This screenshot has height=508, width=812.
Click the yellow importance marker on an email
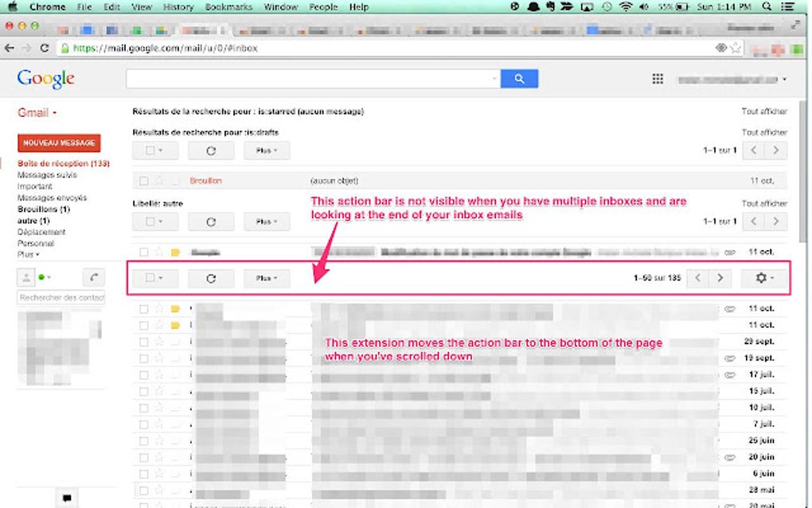(176, 309)
